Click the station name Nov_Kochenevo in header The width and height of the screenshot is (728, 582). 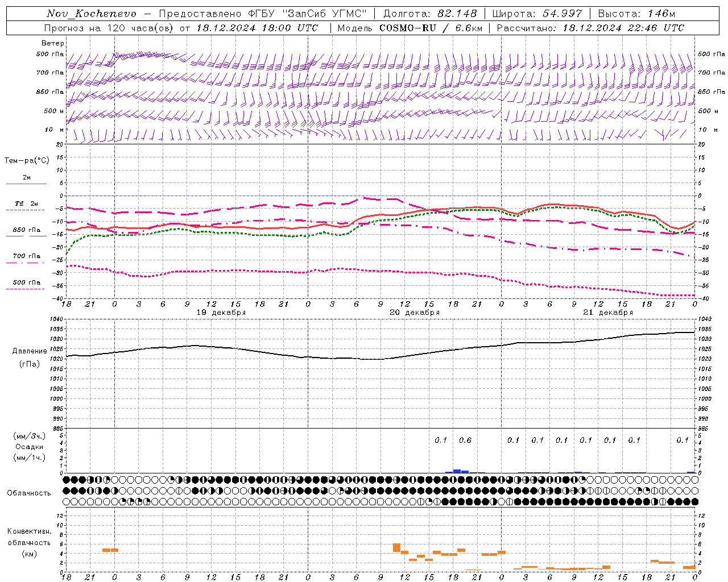[x=92, y=14]
